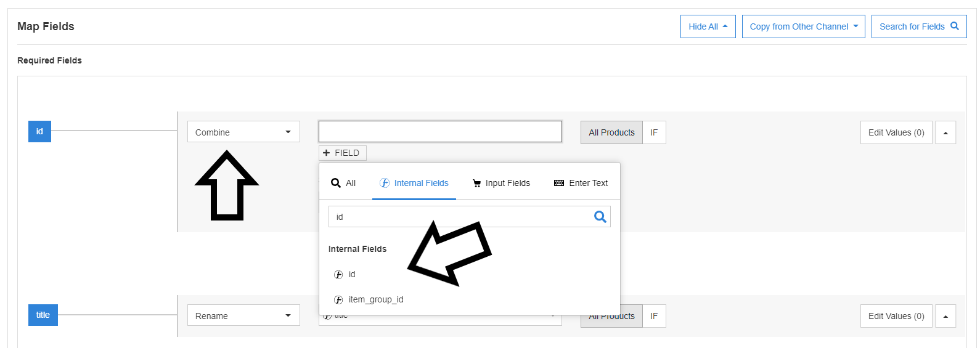This screenshot has width=980, height=348.
Task: Collapse the title field row with arrow
Action: click(x=945, y=316)
